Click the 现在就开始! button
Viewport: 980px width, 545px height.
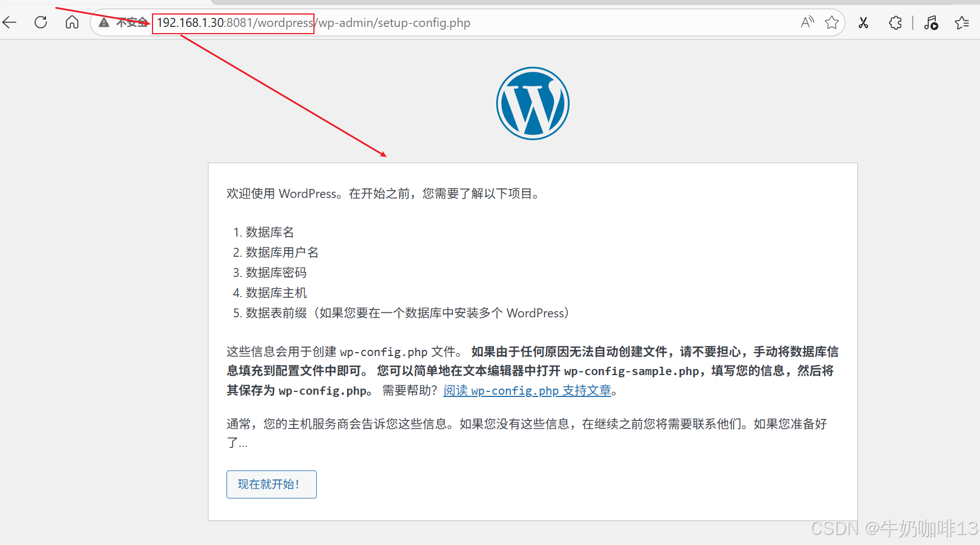[x=271, y=484]
